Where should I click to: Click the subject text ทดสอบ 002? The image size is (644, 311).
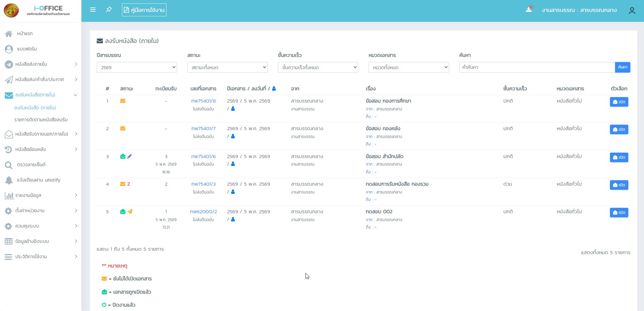[x=379, y=212]
